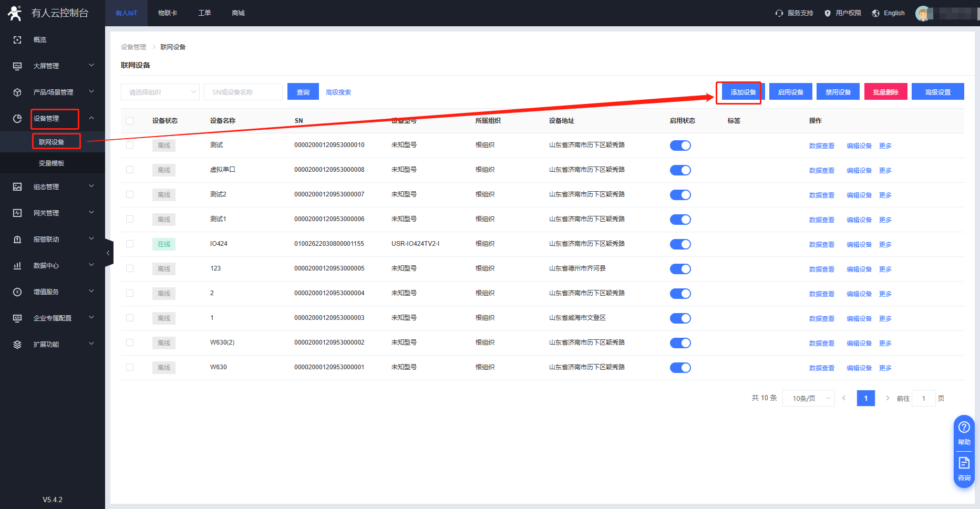Click the Data Center (数据中心) chart icon
The height and width of the screenshot is (509, 980).
click(x=17, y=266)
